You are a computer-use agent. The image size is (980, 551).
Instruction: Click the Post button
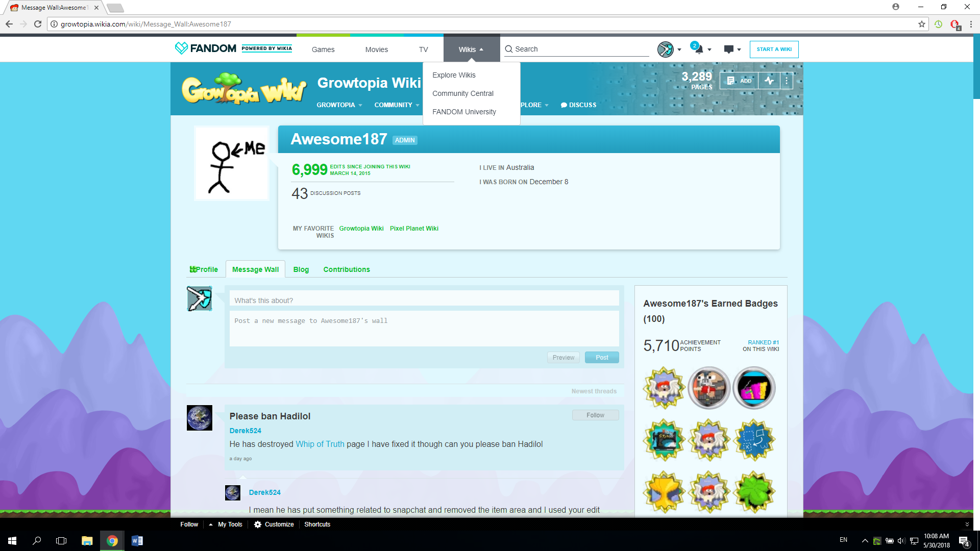coord(602,358)
